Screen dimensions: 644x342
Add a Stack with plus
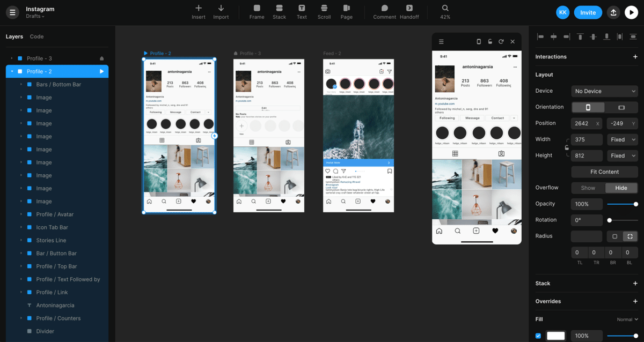635,283
